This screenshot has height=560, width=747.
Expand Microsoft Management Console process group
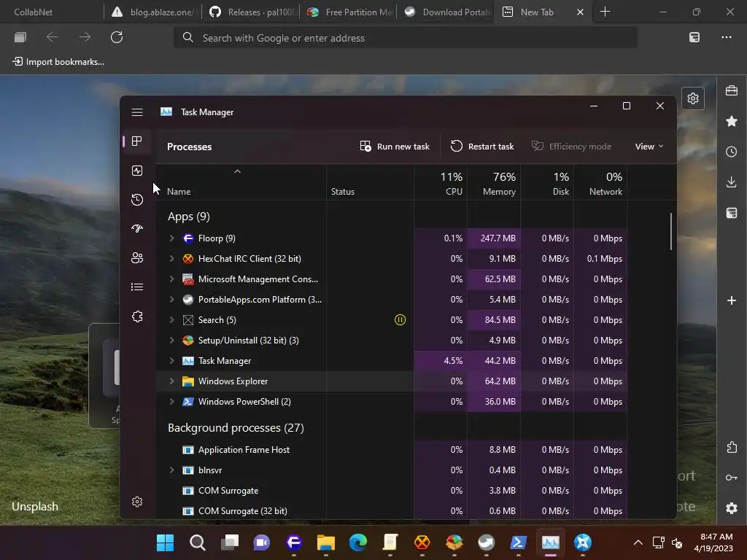(x=172, y=279)
